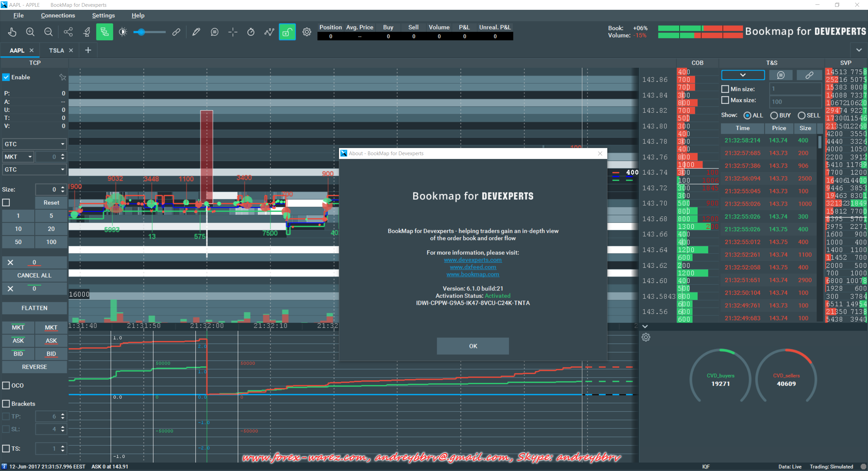The image size is (868, 471).
Task: Enable the Brackets checkbox
Action: click(x=6, y=404)
